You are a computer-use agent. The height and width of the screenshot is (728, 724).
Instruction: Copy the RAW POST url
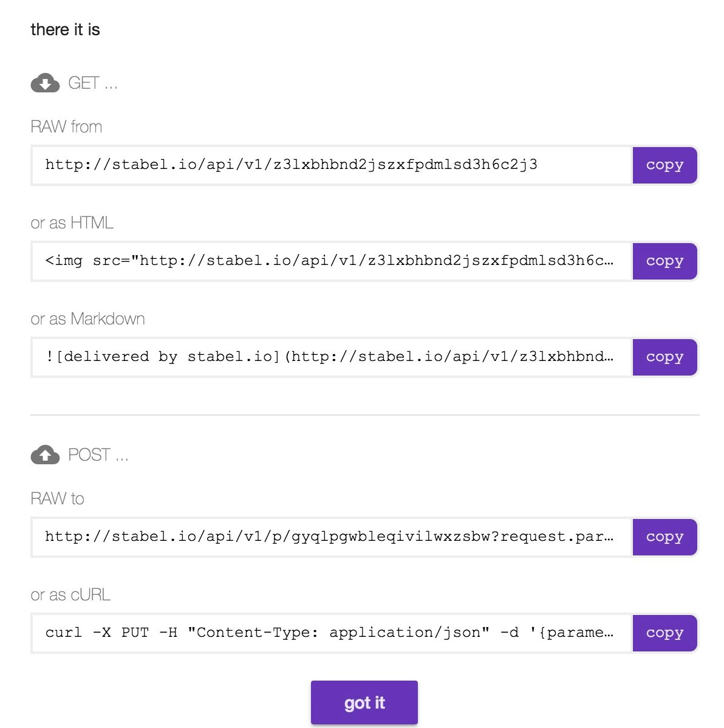664,537
